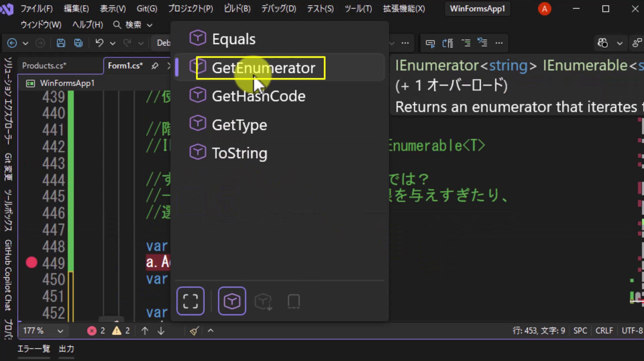Image resolution: width=644 pixels, height=361 pixels.
Task: Expand the search box dropdown chevron
Action: point(150,25)
